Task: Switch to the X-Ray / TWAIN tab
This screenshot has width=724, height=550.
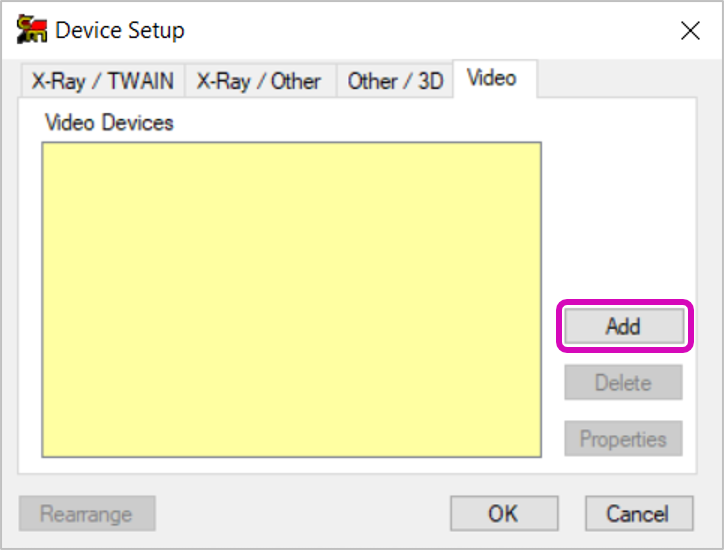Action: [x=102, y=81]
